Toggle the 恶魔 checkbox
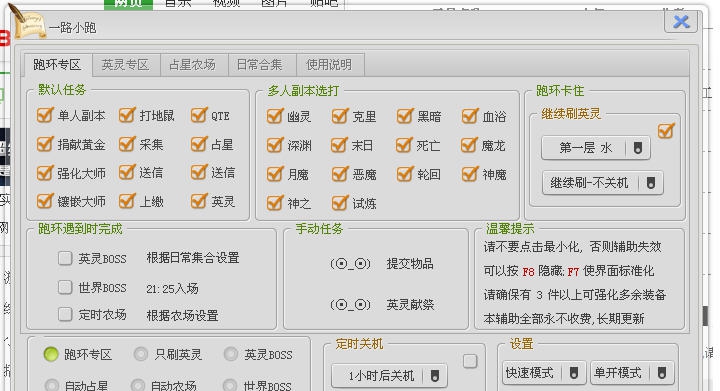The width and height of the screenshot is (720, 391). (x=340, y=174)
